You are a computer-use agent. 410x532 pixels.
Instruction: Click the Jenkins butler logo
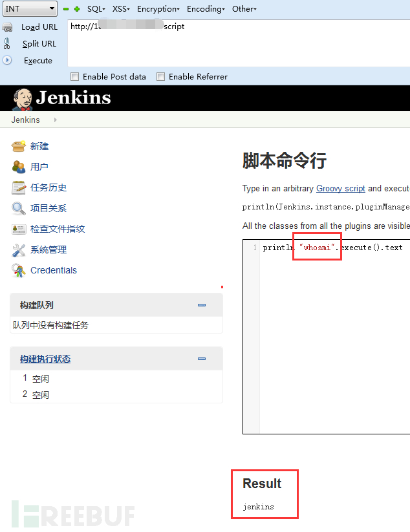click(x=23, y=100)
